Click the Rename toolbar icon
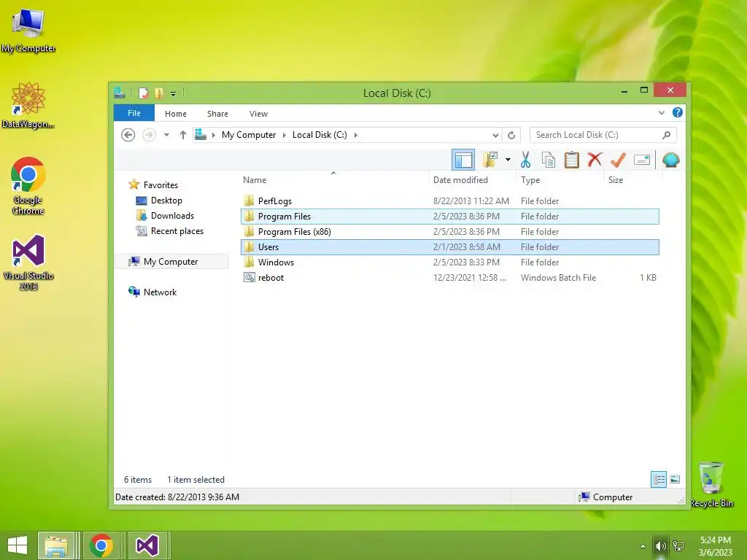Screen dimensions: 747x560 (x=642, y=160)
